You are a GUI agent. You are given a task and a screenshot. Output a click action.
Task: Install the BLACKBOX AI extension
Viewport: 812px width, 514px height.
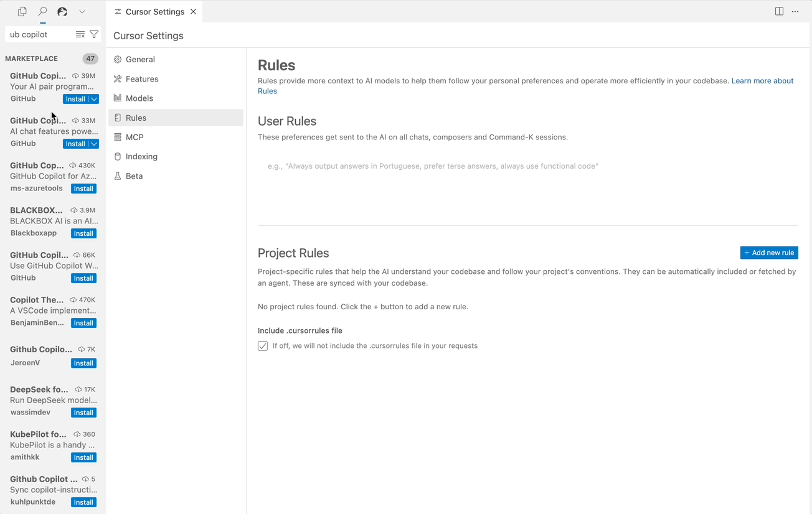tap(83, 233)
